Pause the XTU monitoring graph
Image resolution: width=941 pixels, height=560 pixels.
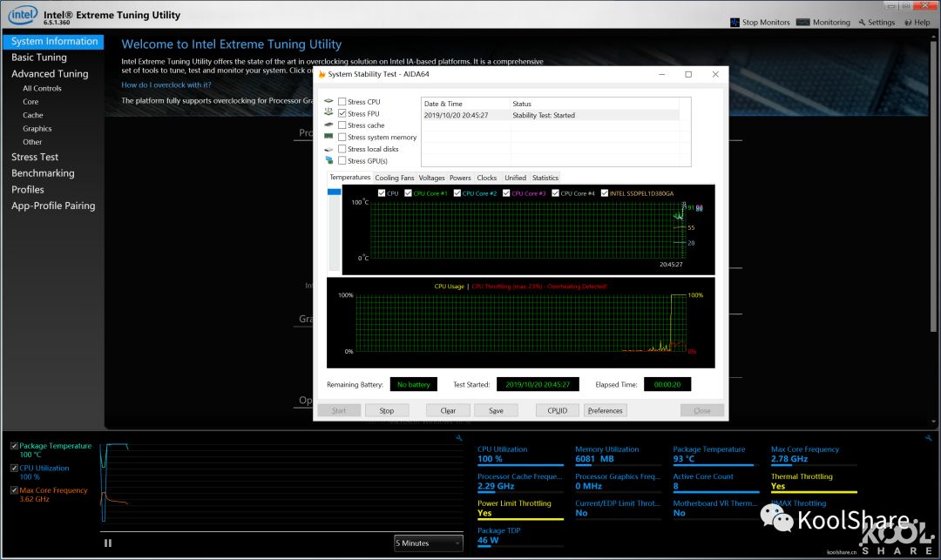[108, 543]
